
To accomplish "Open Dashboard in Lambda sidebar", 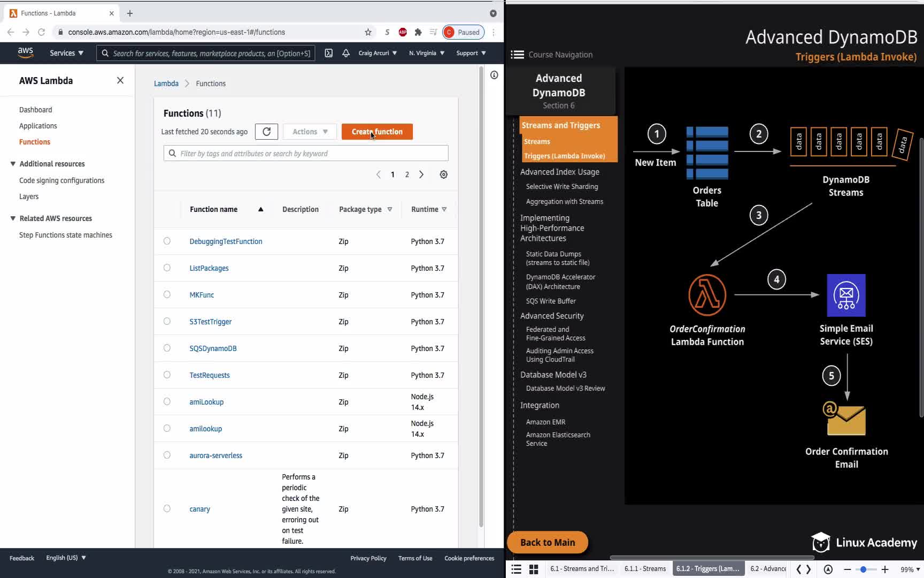I will coord(36,110).
